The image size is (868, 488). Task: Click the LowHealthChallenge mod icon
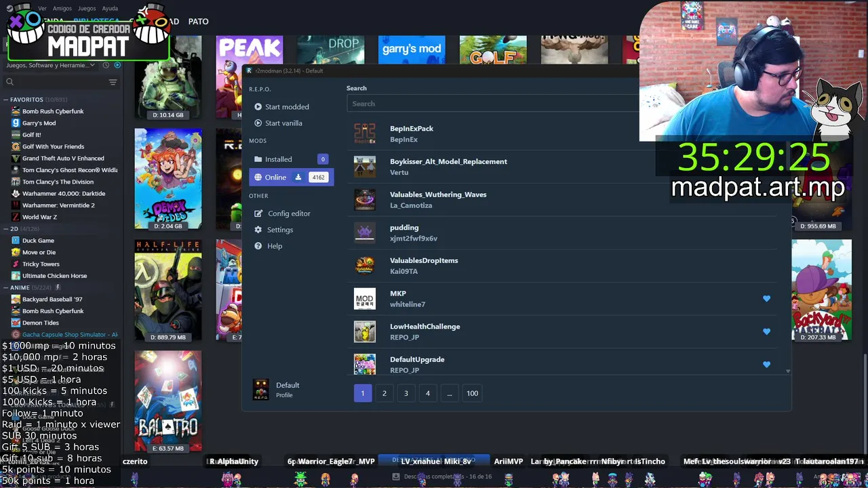coord(365,331)
